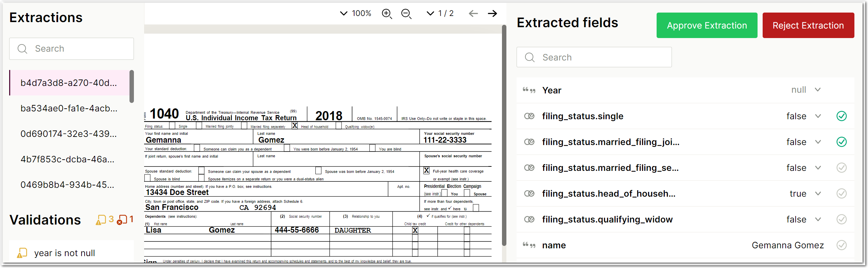Mark name field as verified
The image size is (868, 268).
tap(841, 245)
